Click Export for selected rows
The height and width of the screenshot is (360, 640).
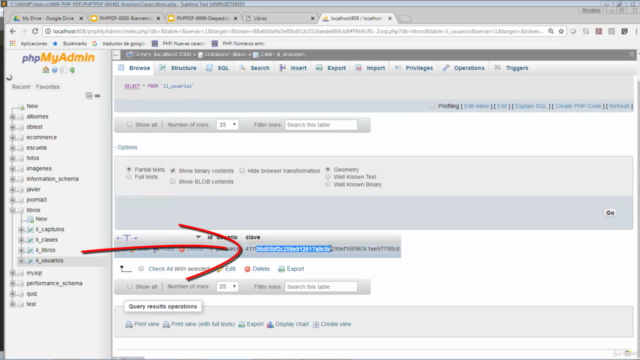(291, 269)
